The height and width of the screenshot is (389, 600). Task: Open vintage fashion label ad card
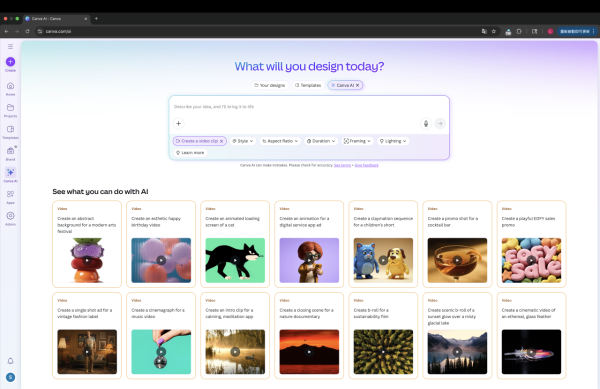[x=87, y=336]
